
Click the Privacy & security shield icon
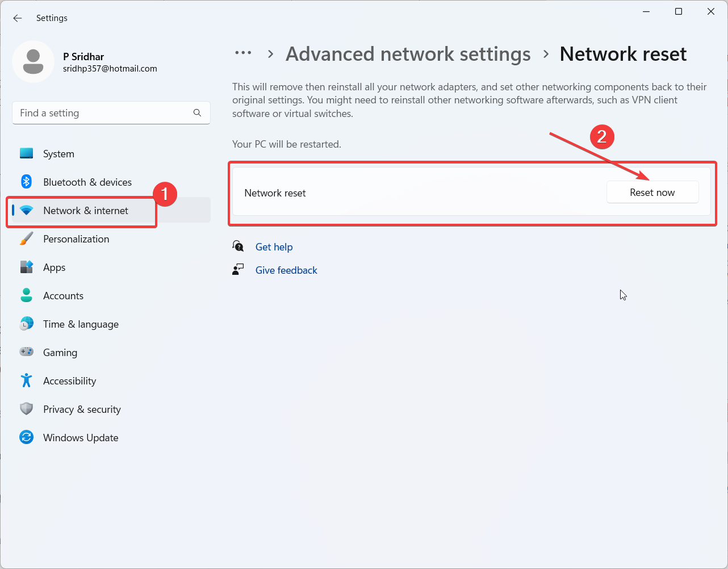point(27,409)
